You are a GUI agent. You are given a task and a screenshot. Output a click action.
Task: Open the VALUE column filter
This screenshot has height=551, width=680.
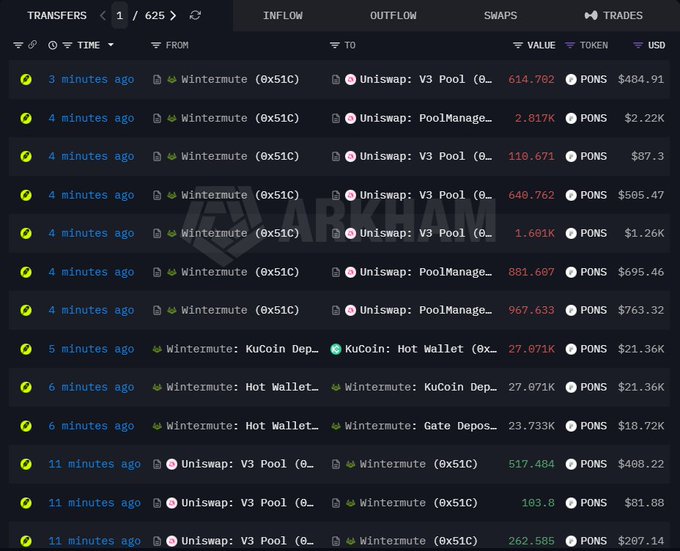tap(518, 45)
